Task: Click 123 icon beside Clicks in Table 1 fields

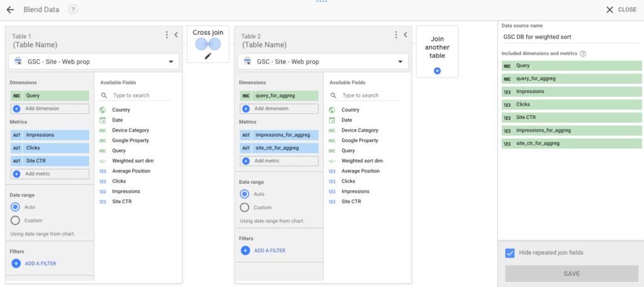Action: coord(103,181)
